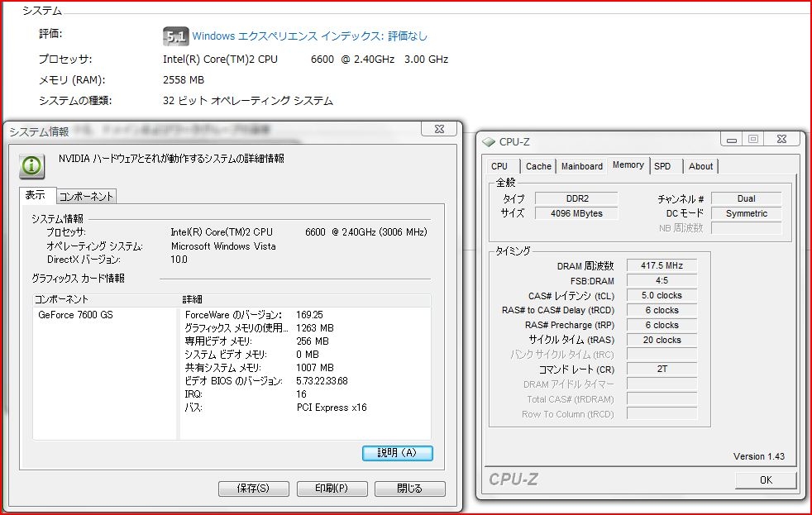Screen dimensions: 812x515
Task: Select the Memory tab in CPU-Z
Action: [x=628, y=165]
